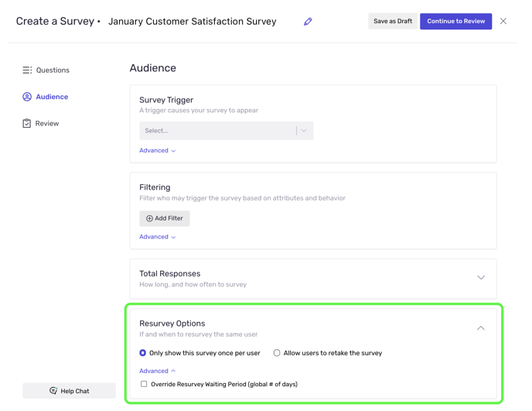Viewport: 532px width, 411px height.
Task: Expand the Total Responses section
Action: (x=480, y=278)
